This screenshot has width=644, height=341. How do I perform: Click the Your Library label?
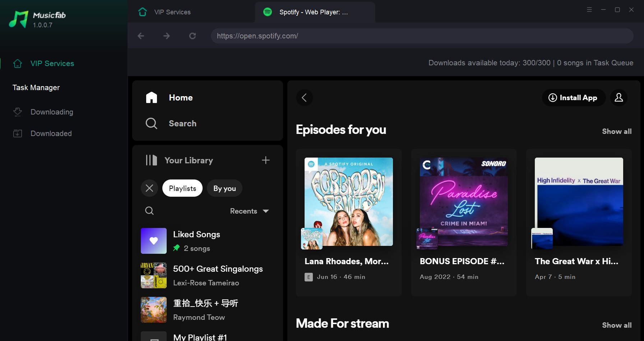coord(189,160)
